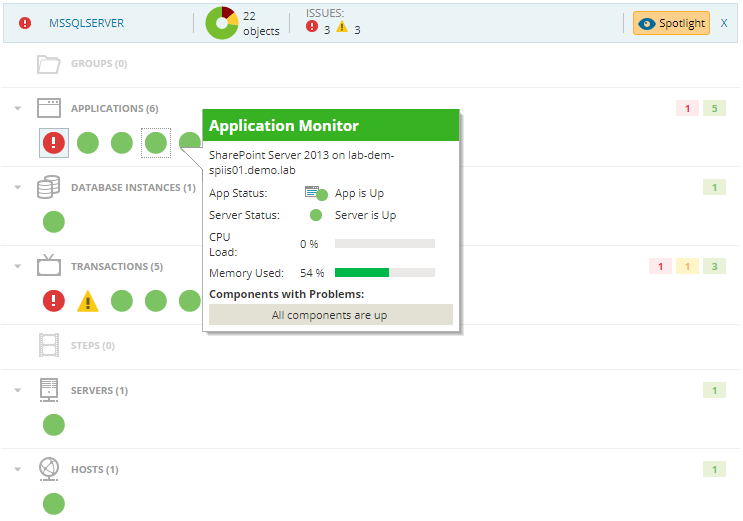This screenshot has width=743, height=521.
Task: Click the Steps filmstrip icon
Action: (x=49, y=345)
